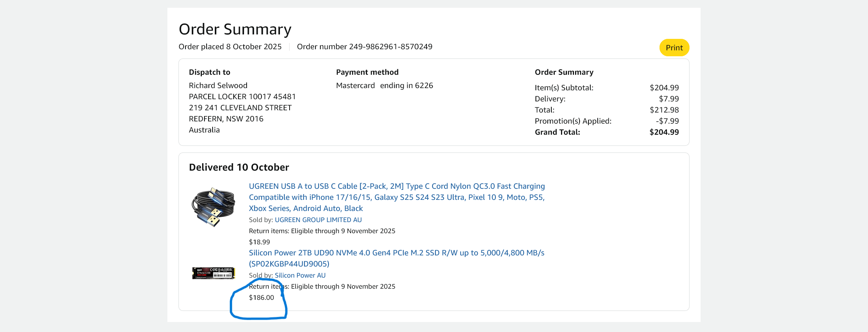Viewport: 868px width, 332px height.
Task: Click the UGREEN cable product thumbnail
Action: pyautogui.click(x=213, y=207)
